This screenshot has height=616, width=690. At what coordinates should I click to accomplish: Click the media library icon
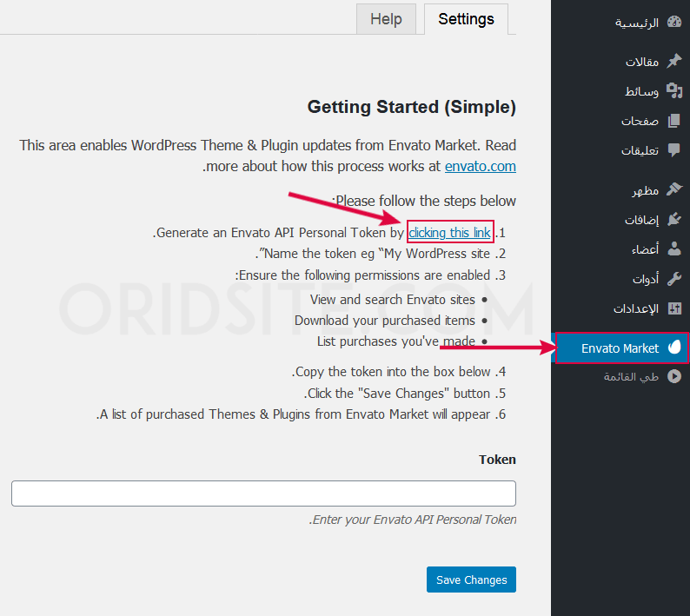pos(674,90)
